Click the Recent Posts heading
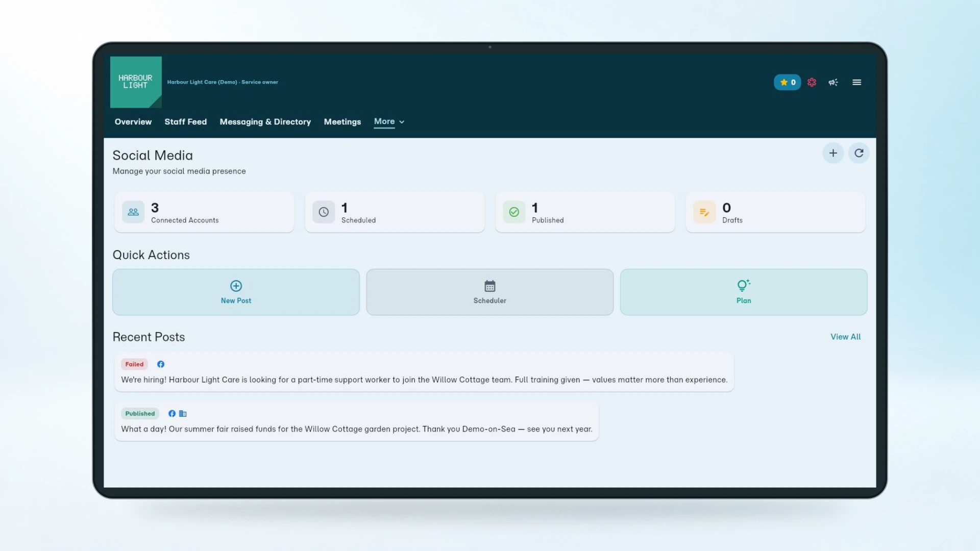 click(149, 337)
